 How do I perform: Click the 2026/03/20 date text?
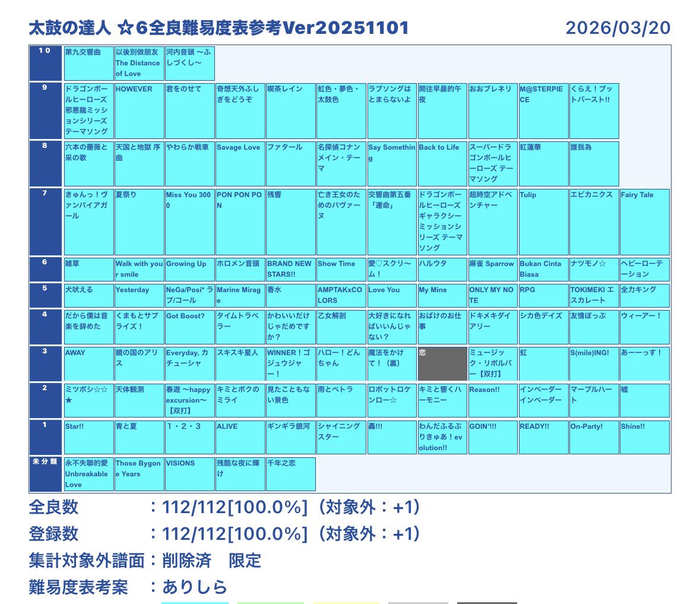618,28
